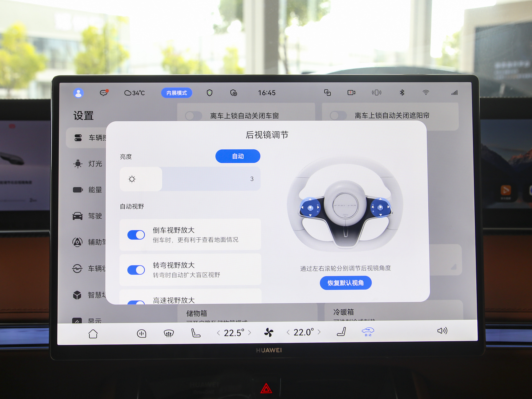Open the user profile icon in status bar
This screenshot has width=532, height=399.
coord(78,93)
